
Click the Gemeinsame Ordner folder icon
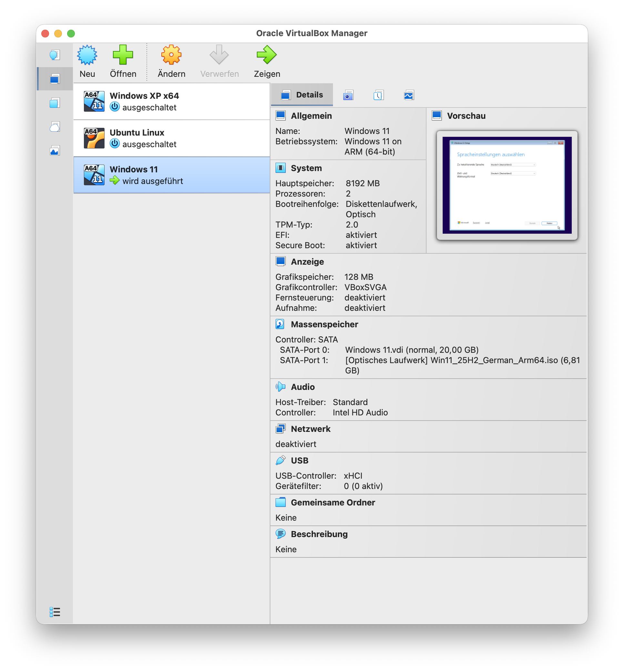(x=281, y=502)
